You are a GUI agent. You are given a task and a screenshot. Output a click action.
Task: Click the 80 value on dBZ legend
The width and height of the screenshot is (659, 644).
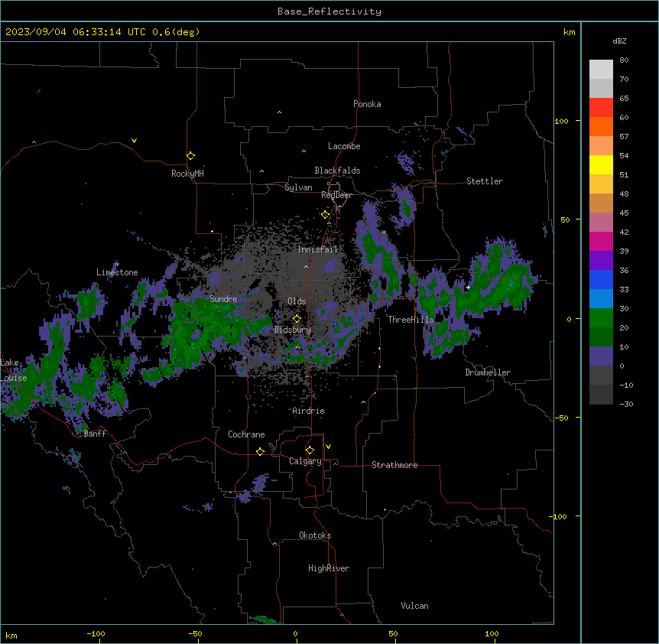(x=624, y=60)
